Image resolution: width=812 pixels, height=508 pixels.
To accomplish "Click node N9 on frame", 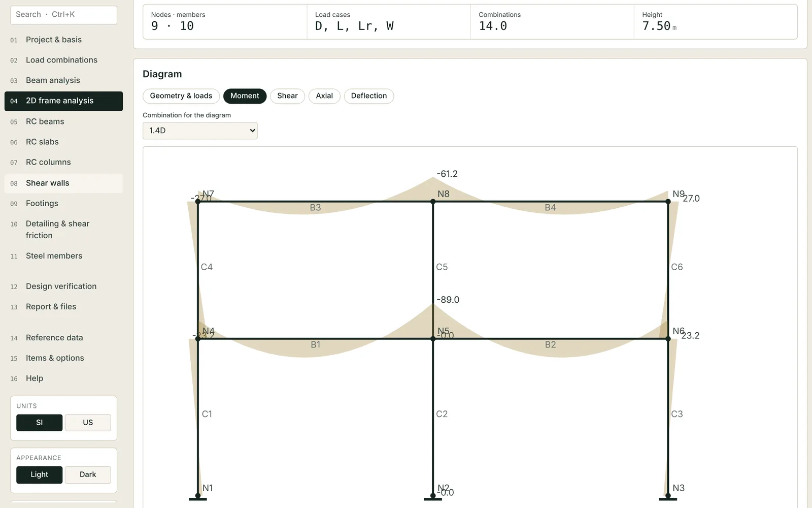I will pos(668,202).
